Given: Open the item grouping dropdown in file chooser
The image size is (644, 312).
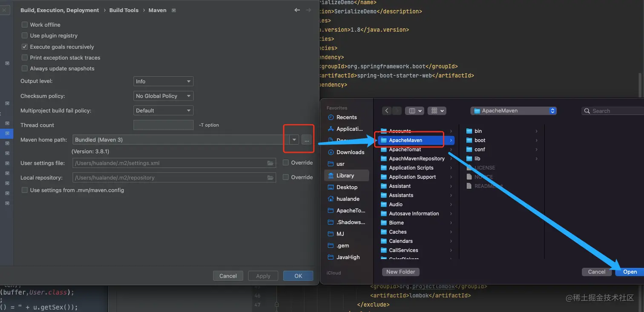Looking at the screenshot, I should tap(437, 111).
